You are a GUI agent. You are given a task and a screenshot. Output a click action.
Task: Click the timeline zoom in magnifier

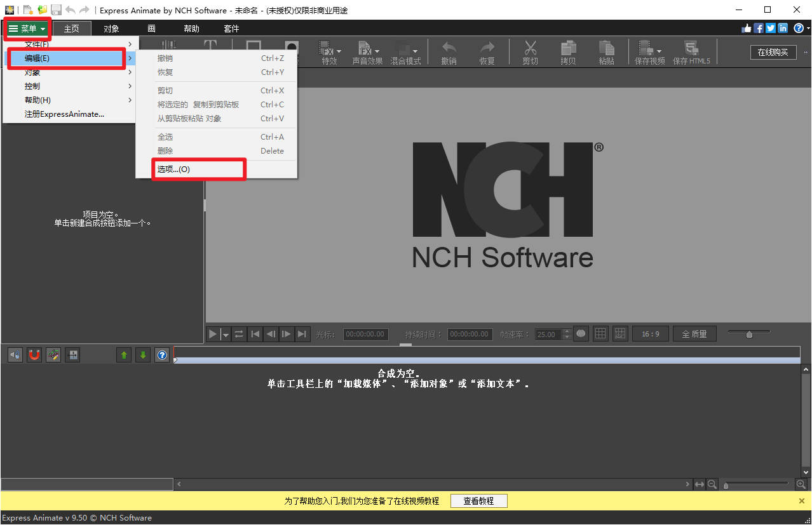[801, 484]
